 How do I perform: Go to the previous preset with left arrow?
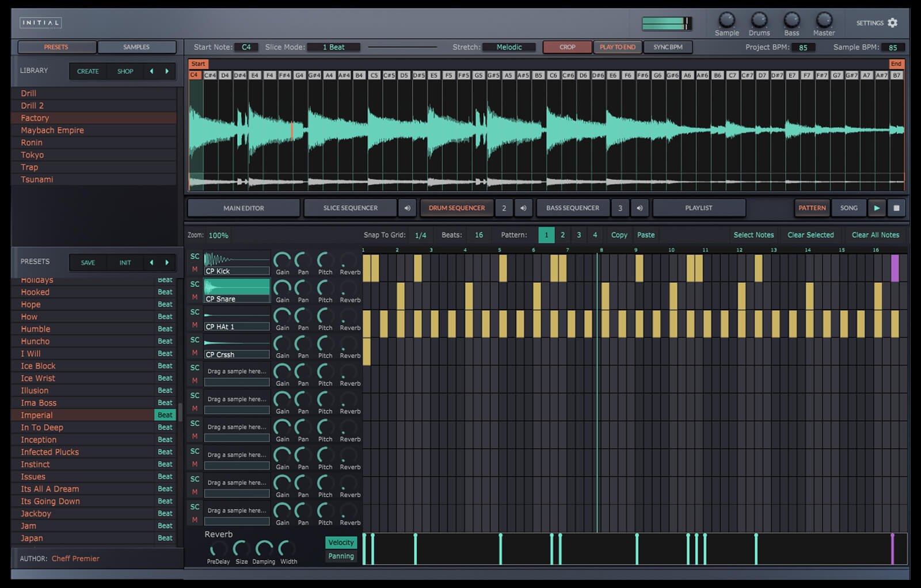151,262
